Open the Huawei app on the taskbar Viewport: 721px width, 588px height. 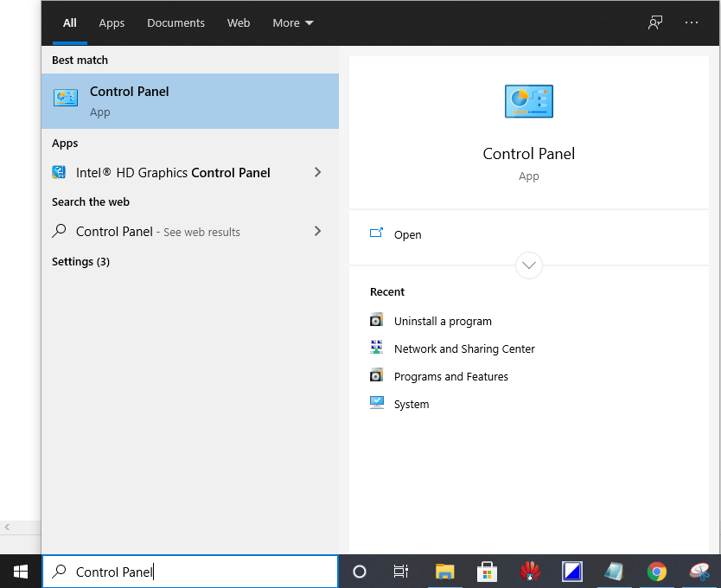(530, 572)
